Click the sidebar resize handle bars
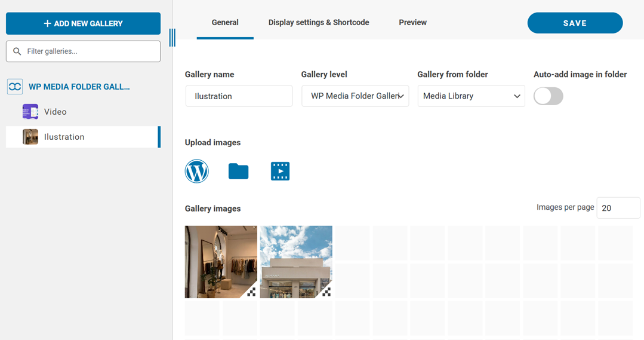 (x=172, y=38)
